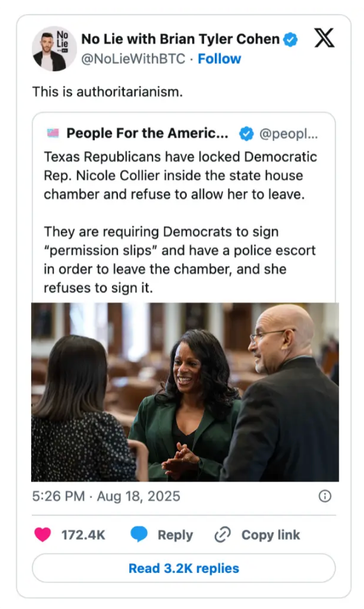Click the verified badge in the quoted tweet

(246, 133)
